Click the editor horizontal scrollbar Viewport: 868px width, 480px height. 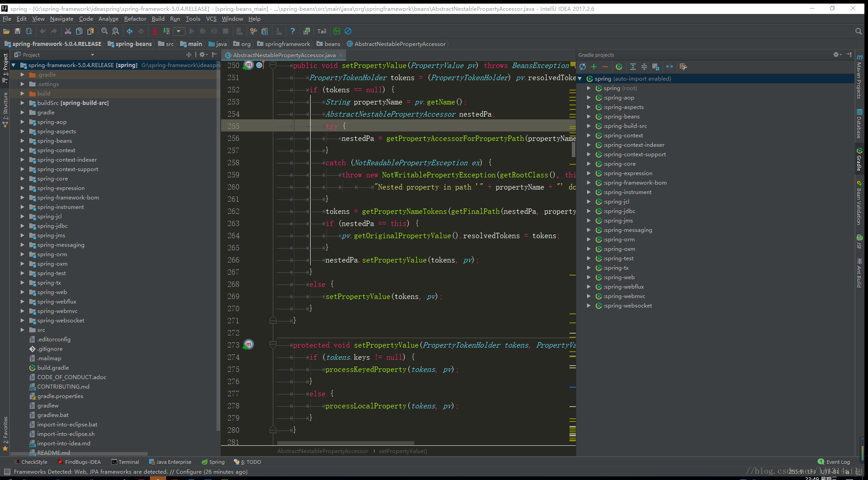(345, 443)
